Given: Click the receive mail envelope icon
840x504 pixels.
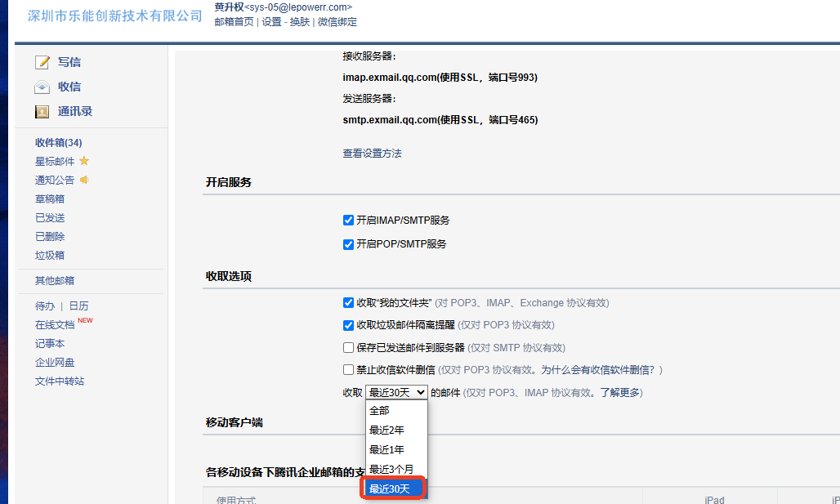Looking at the screenshot, I should 42,87.
